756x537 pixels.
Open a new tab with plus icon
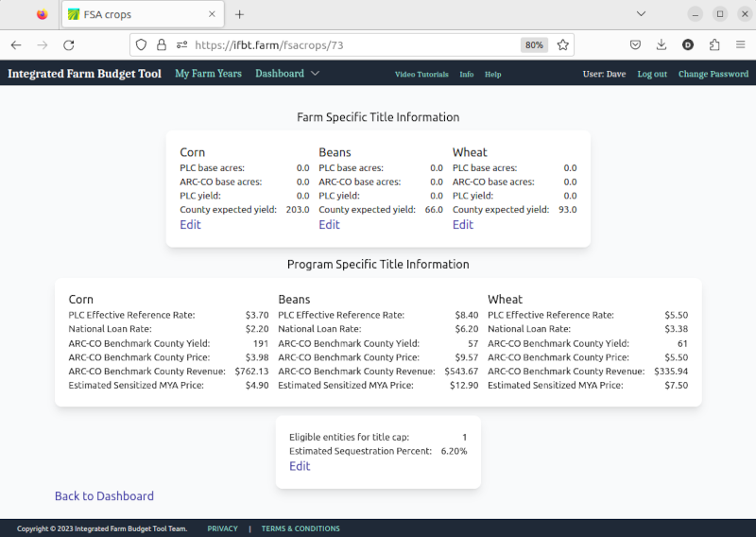239,14
